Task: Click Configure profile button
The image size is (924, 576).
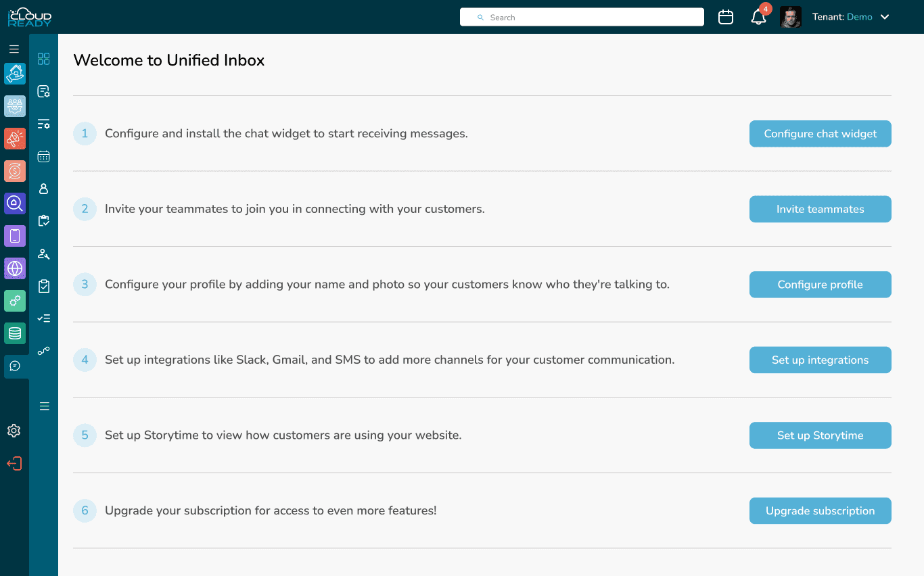Action: click(821, 285)
